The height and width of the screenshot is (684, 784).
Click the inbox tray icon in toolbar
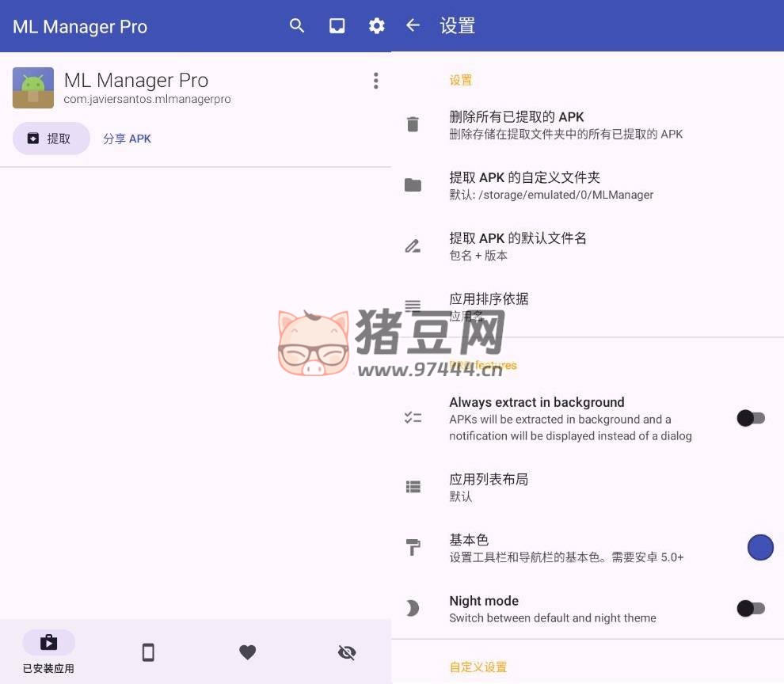tap(337, 25)
